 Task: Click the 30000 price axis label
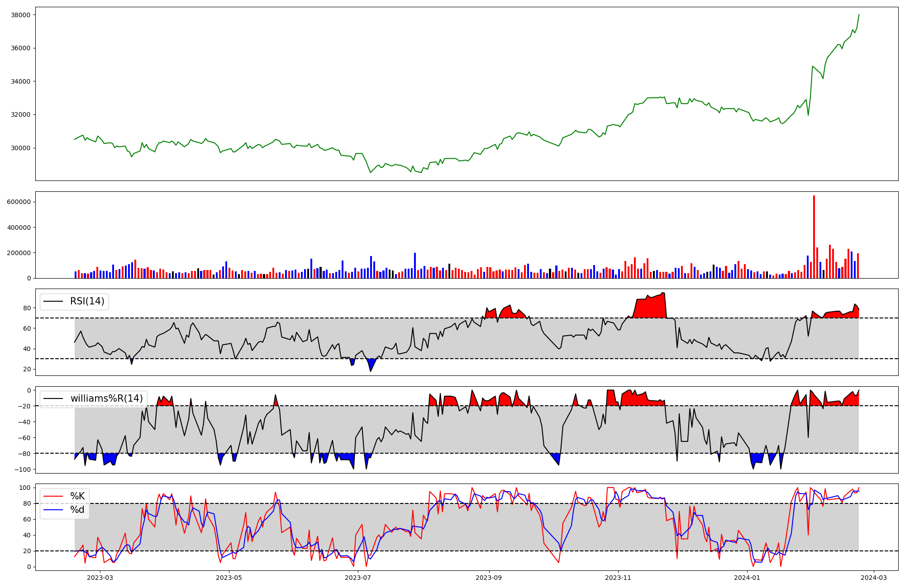click(21, 148)
